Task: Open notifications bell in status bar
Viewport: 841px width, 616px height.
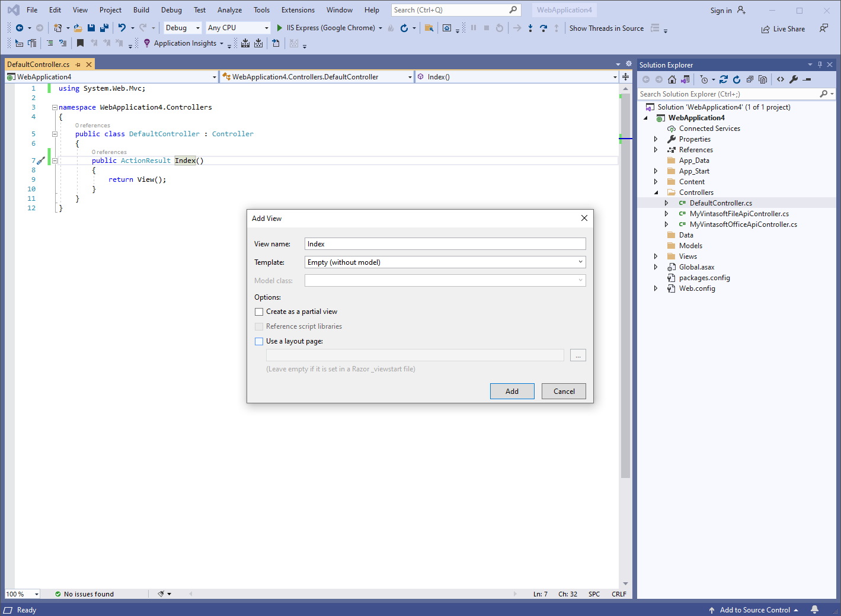Action: click(x=815, y=609)
